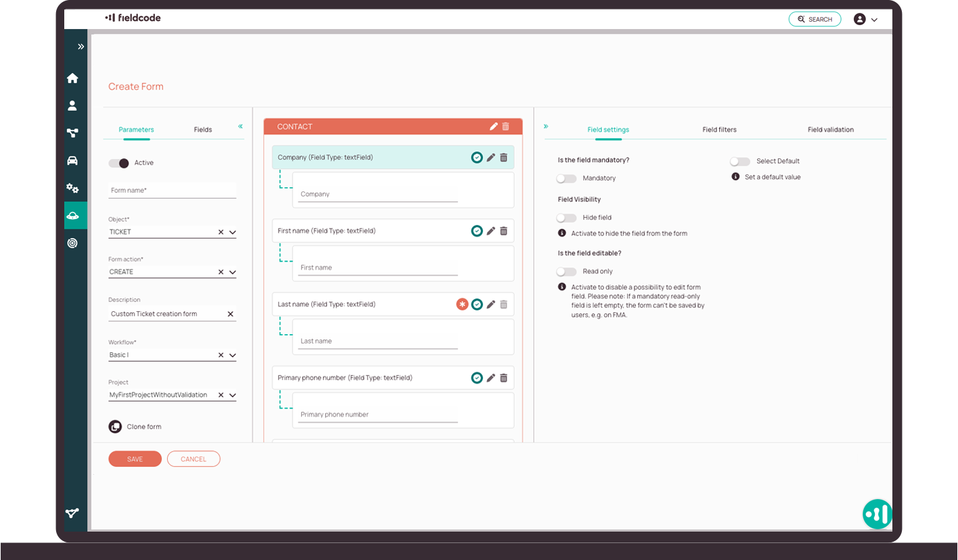Open the Field validation tab

(830, 130)
